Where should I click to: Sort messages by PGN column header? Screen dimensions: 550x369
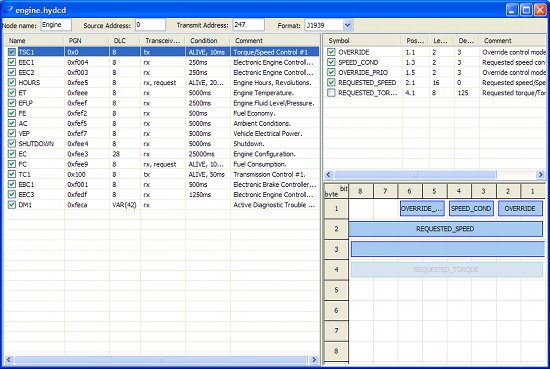[x=87, y=40]
